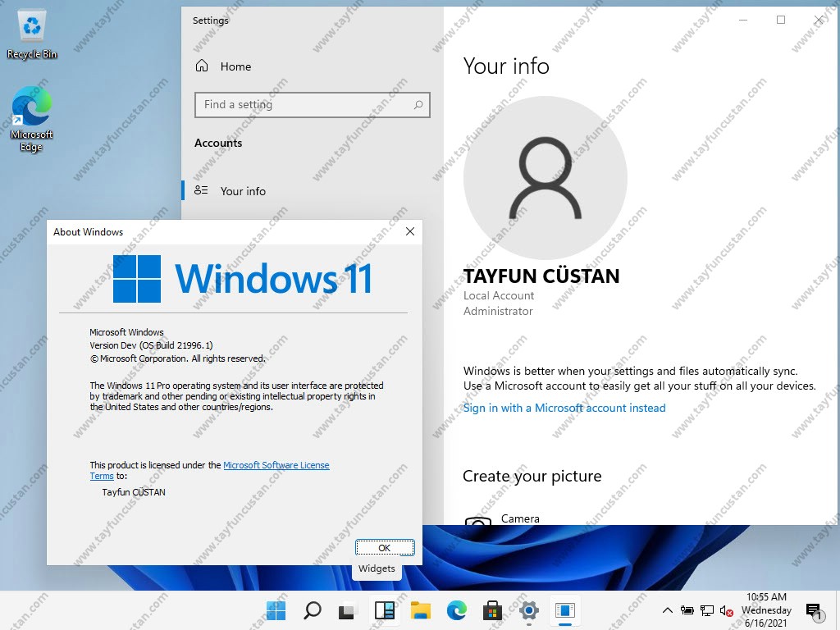
Task: Click OK in About Windows dialog
Action: pyautogui.click(x=385, y=547)
